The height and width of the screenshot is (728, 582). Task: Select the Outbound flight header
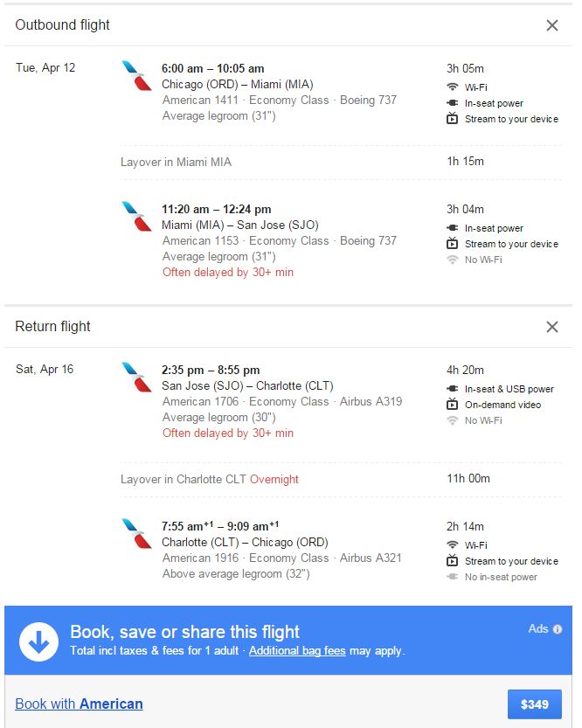63,25
